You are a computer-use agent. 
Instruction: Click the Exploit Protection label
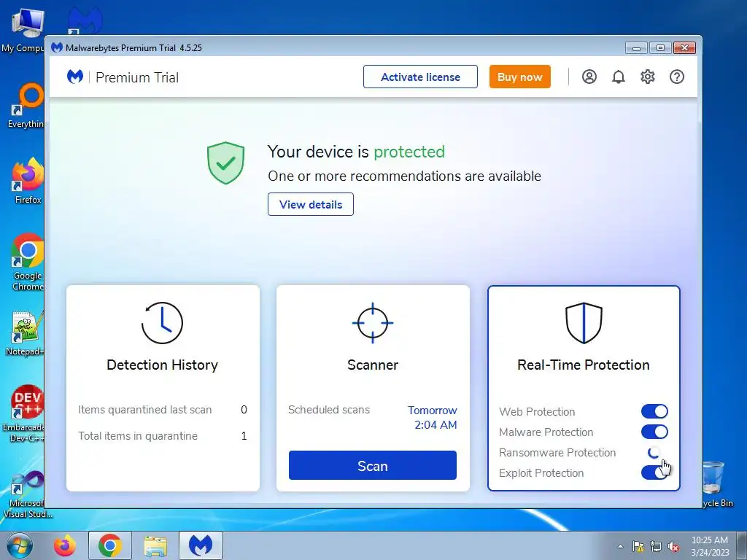click(541, 472)
